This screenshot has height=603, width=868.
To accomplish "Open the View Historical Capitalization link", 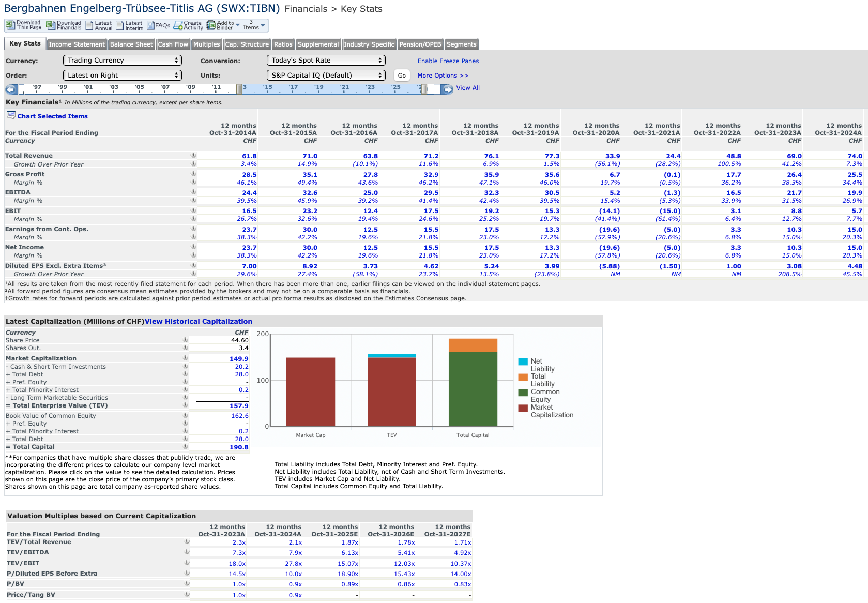I will 199,321.
